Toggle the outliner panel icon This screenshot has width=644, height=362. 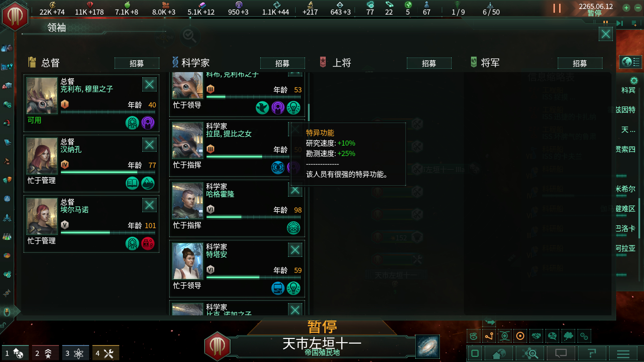point(630,62)
